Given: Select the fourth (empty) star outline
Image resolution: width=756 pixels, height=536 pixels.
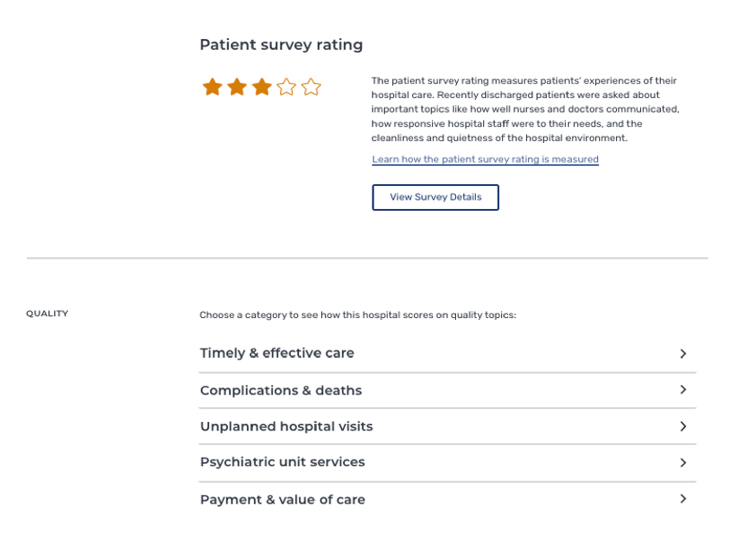Looking at the screenshot, I should [287, 86].
